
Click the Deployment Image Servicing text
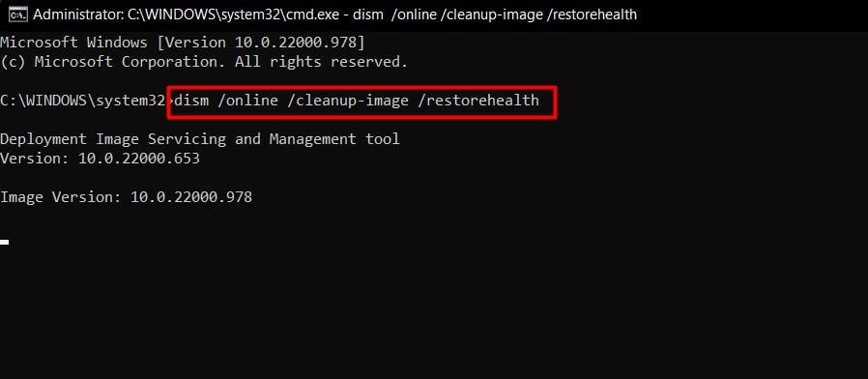click(x=113, y=139)
